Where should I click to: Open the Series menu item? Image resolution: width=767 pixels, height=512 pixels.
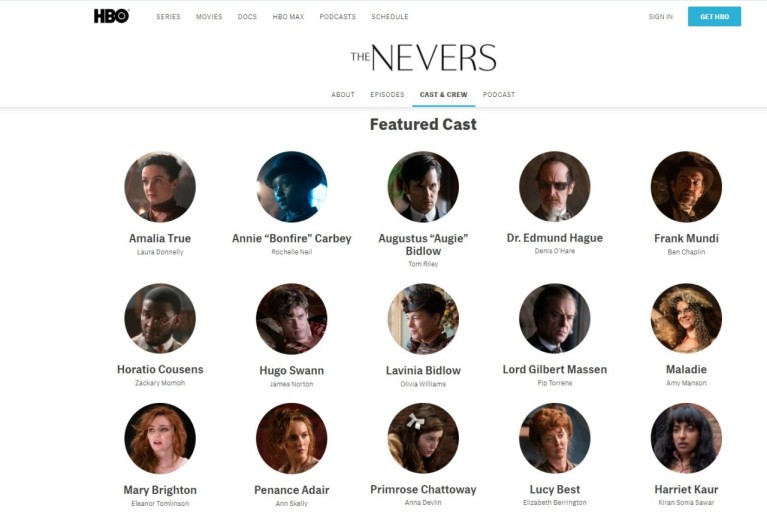coord(168,17)
